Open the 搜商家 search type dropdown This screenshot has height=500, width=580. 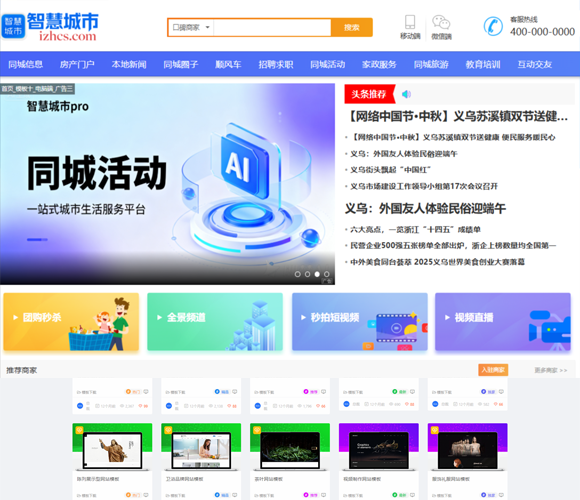coord(191,27)
